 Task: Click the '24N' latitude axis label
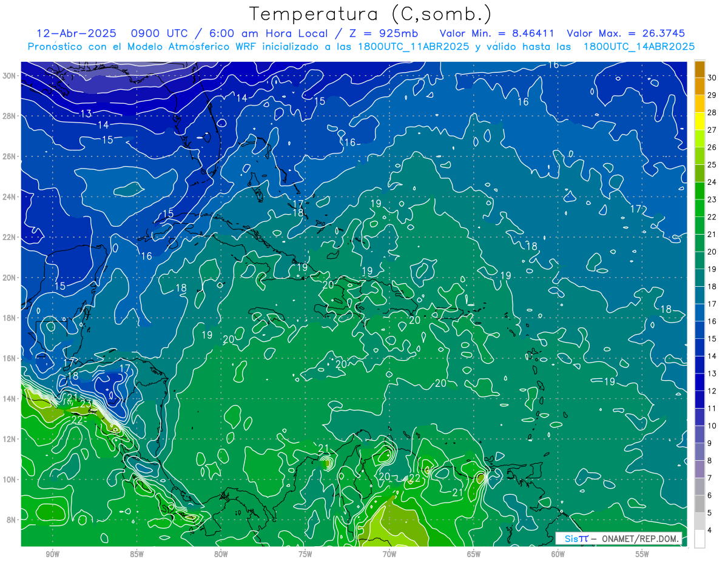pos(10,197)
